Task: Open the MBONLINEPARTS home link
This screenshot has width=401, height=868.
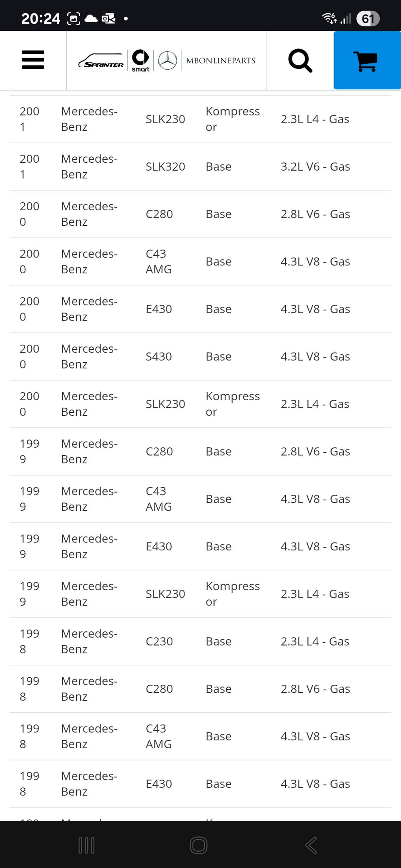Action: click(221, 61)
